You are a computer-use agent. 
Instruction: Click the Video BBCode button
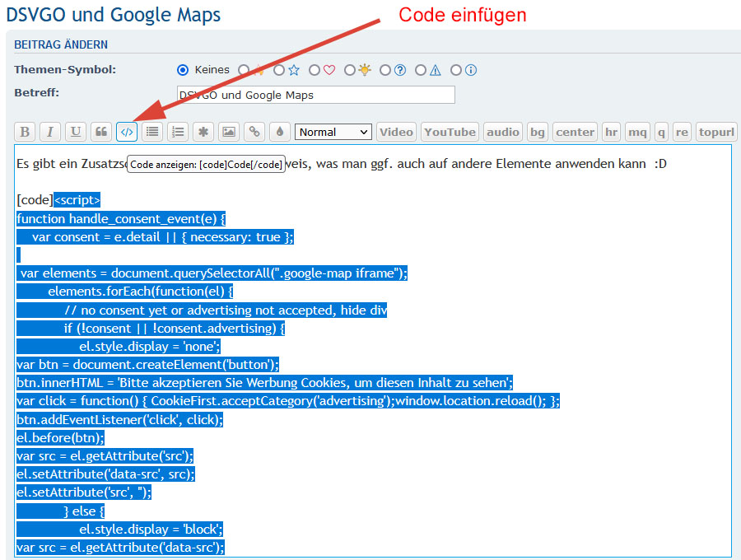coord(396,132)
